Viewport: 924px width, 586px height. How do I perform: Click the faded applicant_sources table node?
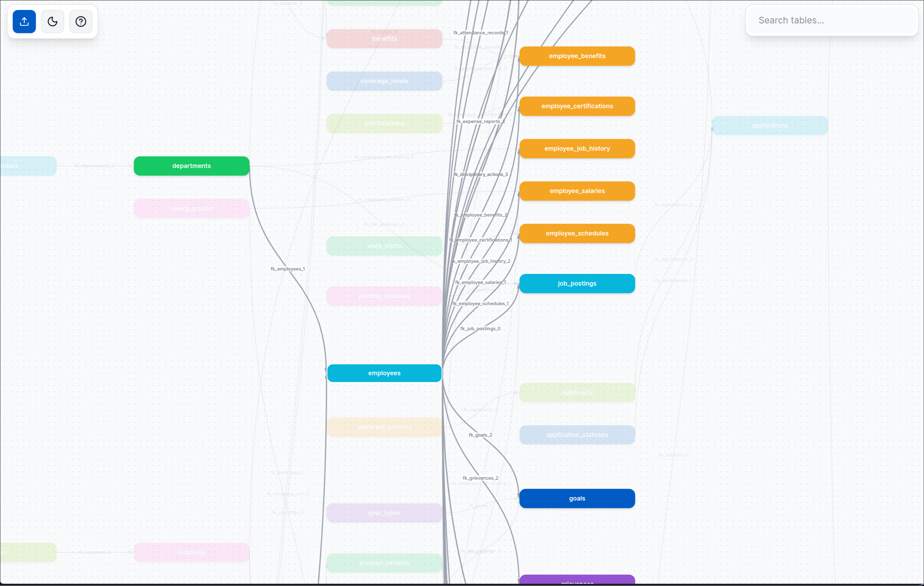[x=384, y=427]
